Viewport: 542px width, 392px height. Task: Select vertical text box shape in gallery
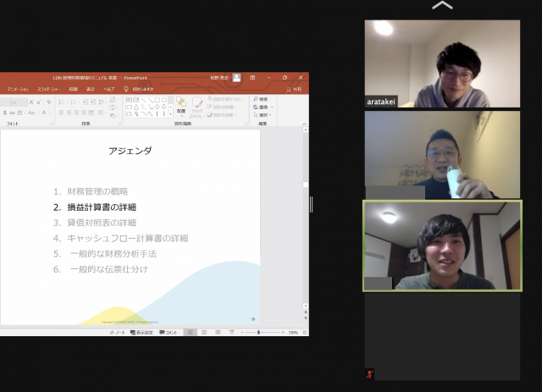pos(136,100)
